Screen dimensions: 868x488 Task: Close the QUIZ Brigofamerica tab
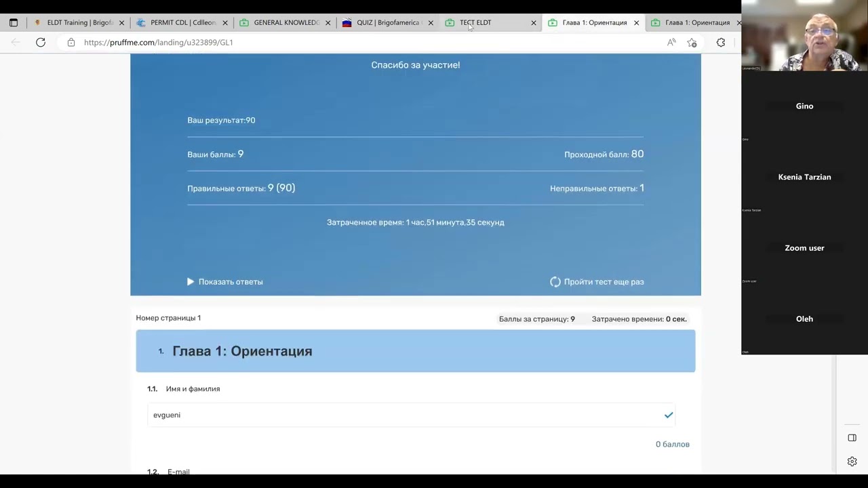pos(431,22)
